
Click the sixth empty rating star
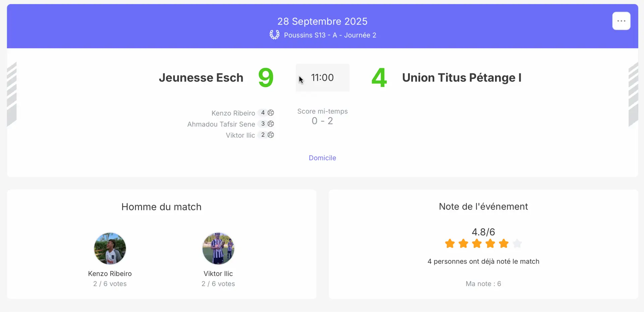click(517, 244)
